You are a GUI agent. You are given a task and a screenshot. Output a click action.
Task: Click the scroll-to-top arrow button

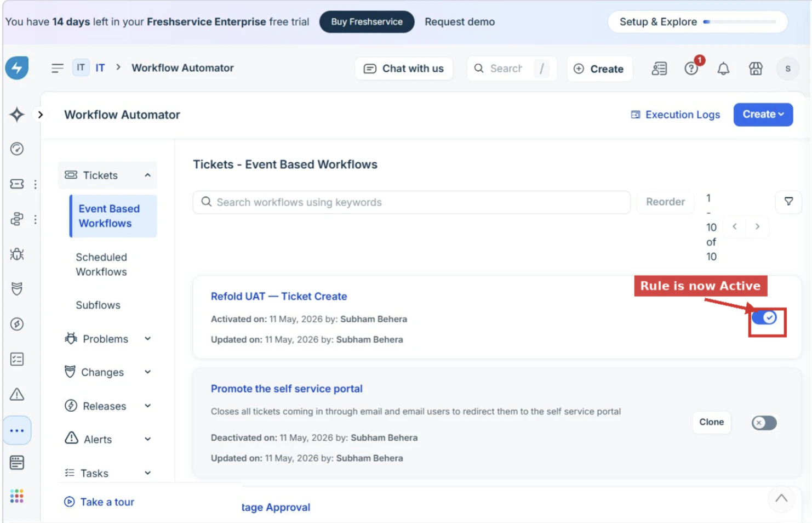(781, 498)
